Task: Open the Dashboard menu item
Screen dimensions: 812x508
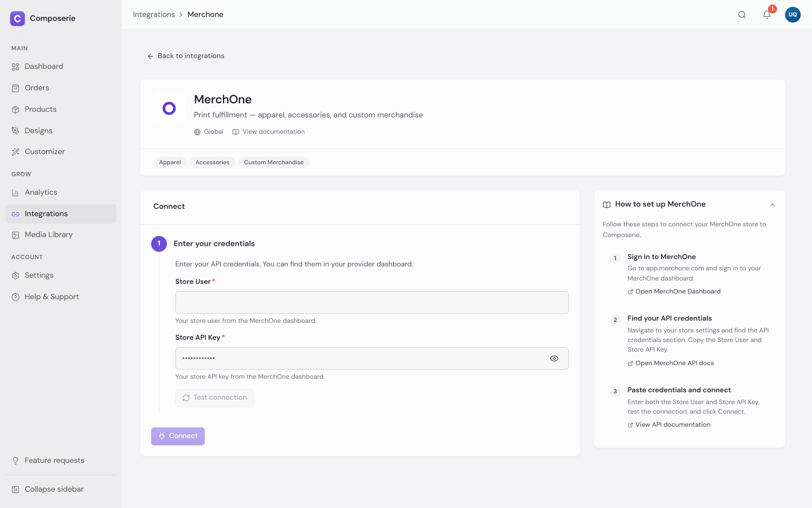Action: pos(61,67)
